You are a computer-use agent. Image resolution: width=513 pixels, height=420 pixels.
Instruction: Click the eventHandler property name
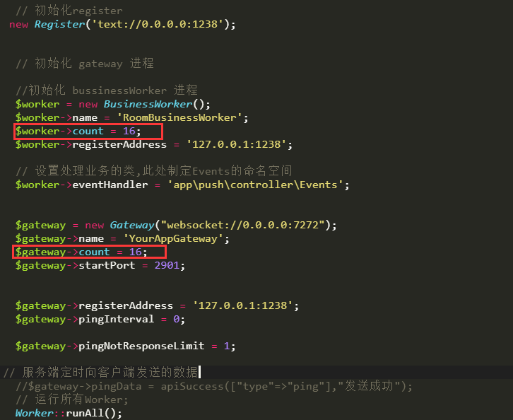pos(110,185)
